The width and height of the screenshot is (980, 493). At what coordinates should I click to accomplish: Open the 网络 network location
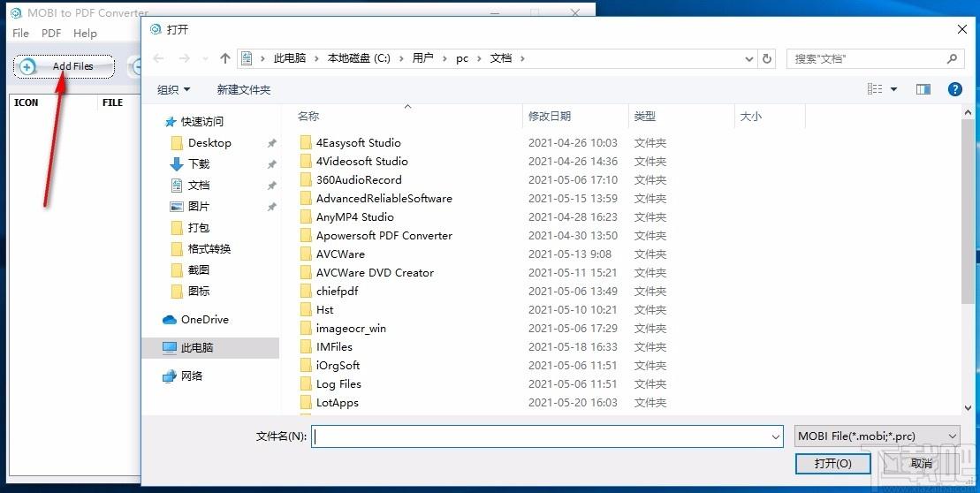192,376
